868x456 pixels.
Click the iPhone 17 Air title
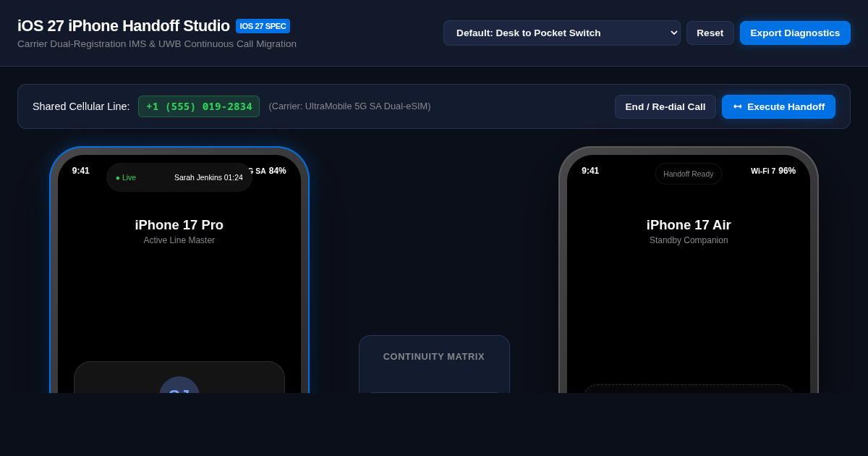coord(689,225)
